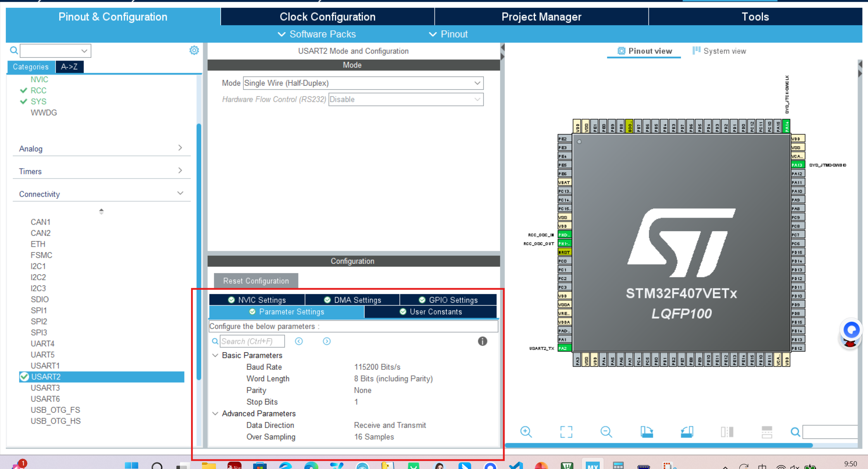Screen dimensions: 868x469
Task: Open the GPIO Settings tab
Action: [x=449, y=300]
